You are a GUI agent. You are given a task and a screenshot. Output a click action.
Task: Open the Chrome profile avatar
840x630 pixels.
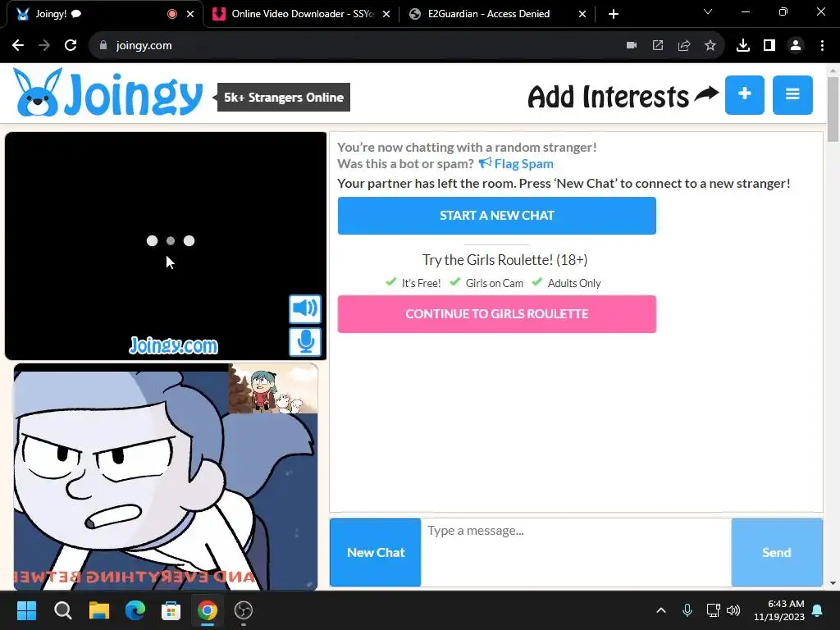point(796,46)
